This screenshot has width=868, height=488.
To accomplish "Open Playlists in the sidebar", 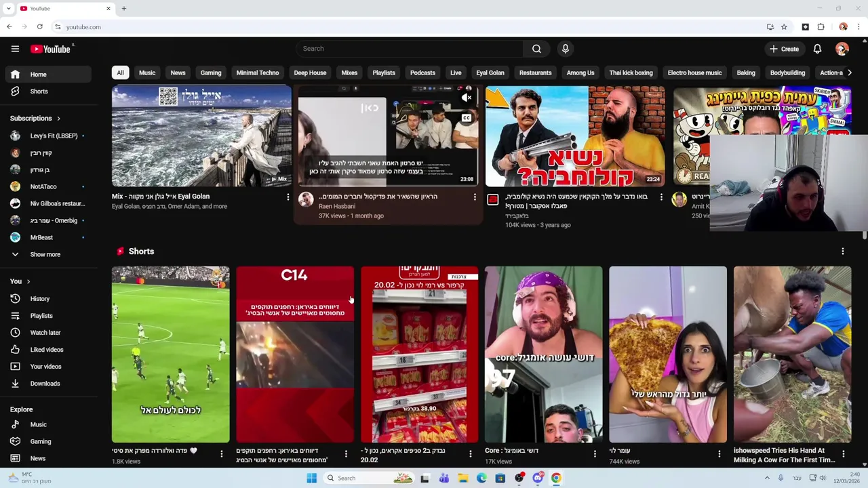I will (47, 316).
